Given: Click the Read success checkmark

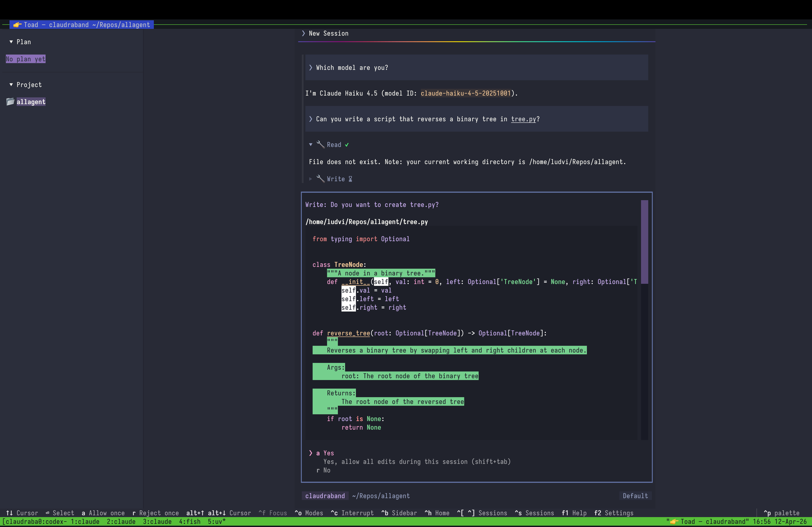Looking at the screenshot, I should [x=347, y=144].
